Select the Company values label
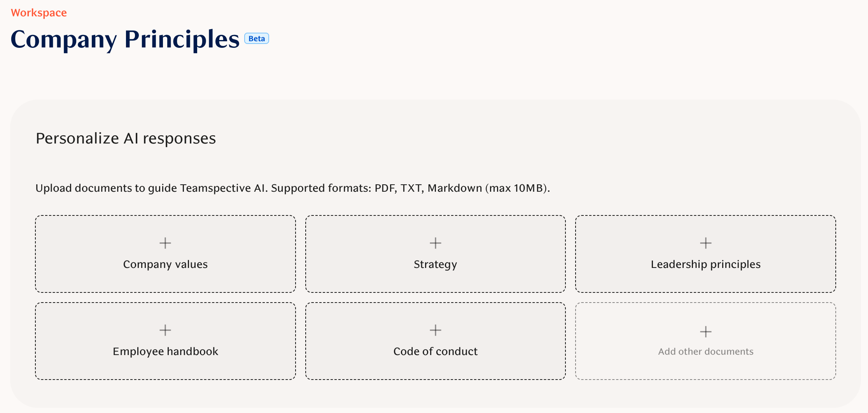Screen dimensions: 868x413 pos(165,264)
